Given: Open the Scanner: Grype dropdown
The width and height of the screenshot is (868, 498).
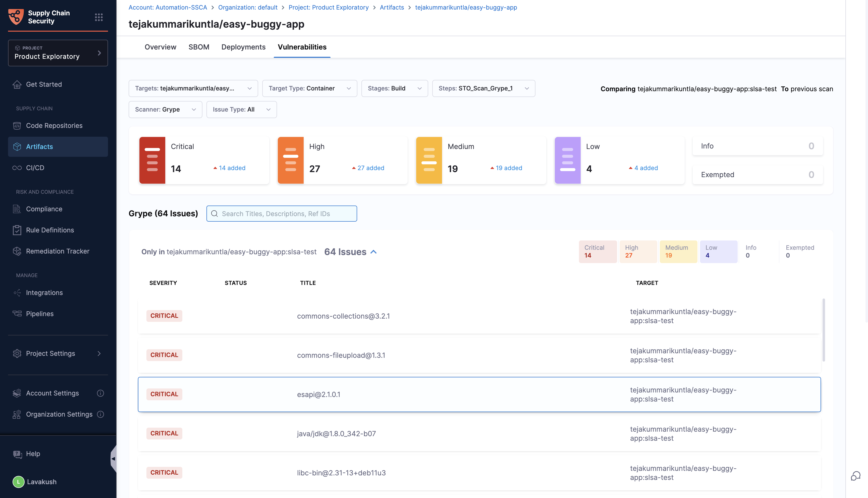Looking at the screenshot, I should point(165,110).
